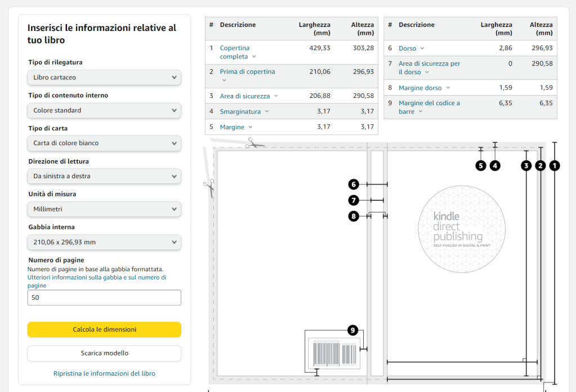Click the Numero di pagine input field
576x392 pixels.
(104, 298)
